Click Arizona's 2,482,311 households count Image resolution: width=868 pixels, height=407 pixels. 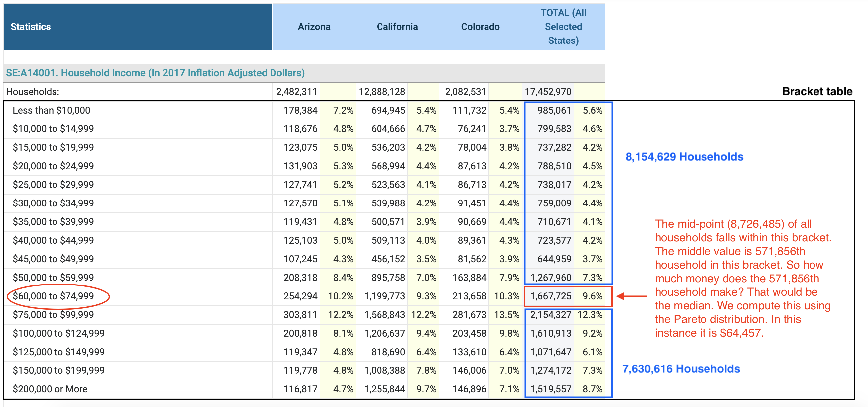point(296,91)
